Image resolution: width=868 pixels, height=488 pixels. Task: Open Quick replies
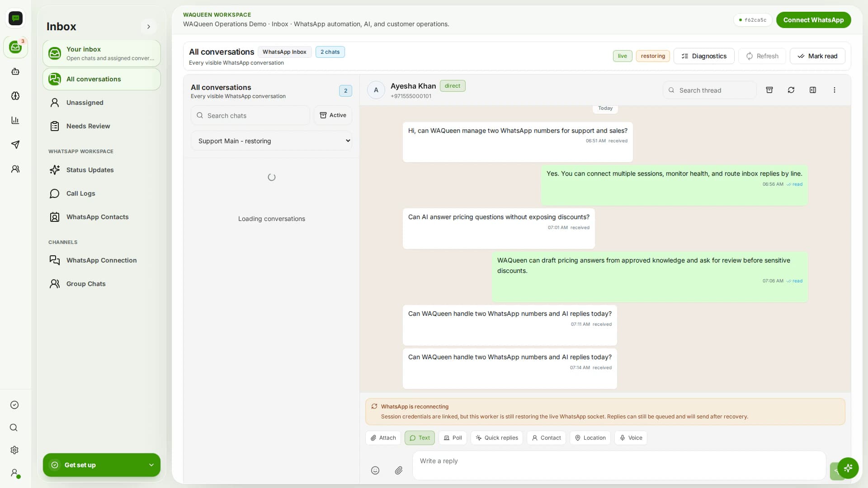(497, 438)
